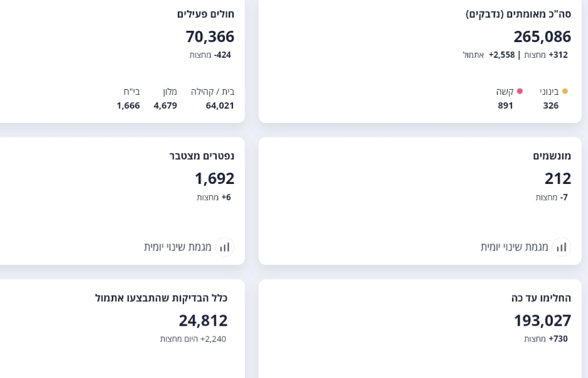Image resolution: width=588 pixels, height=378 pixels.
Task: Click the severe cases value 891
Action: point(506,105)
